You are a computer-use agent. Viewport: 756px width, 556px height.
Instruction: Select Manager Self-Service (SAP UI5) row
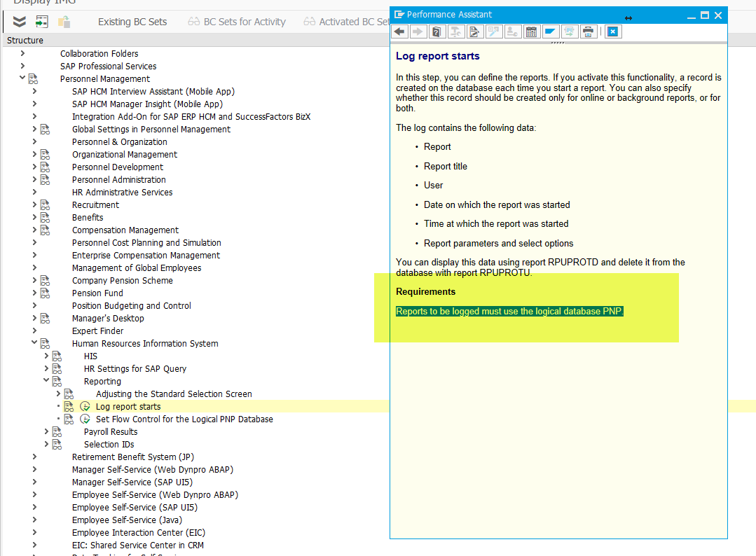pos(132,482)
